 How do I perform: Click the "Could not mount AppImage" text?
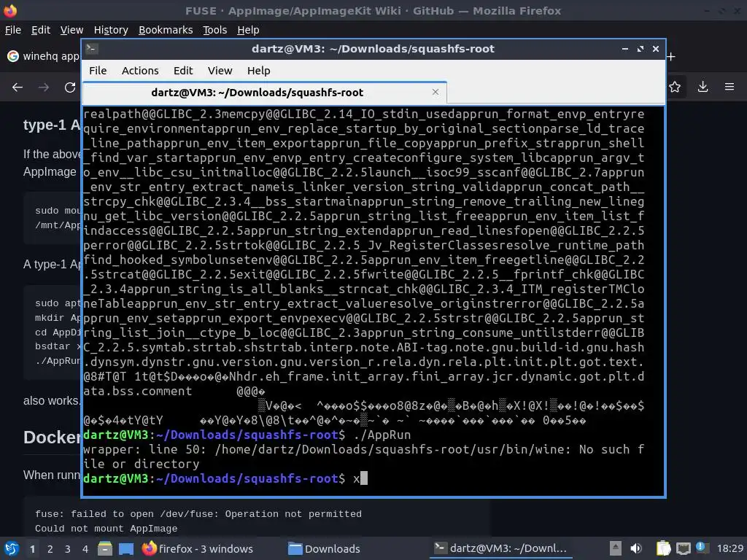tap(106, 529)
